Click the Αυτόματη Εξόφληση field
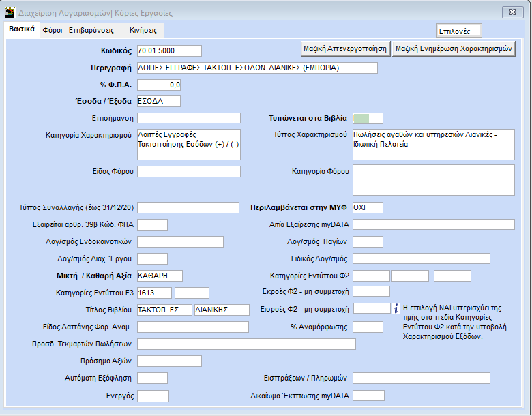532x416 pixels. 152,378
